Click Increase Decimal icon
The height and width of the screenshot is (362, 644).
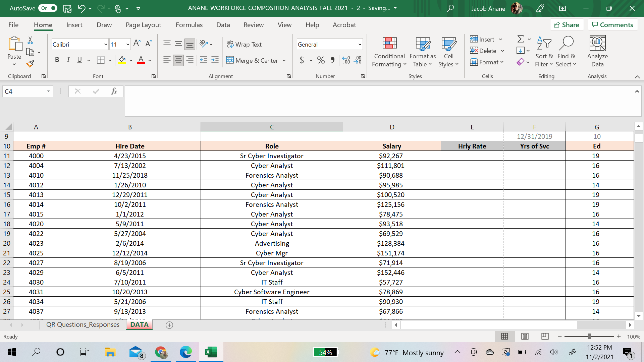[346, 60]
